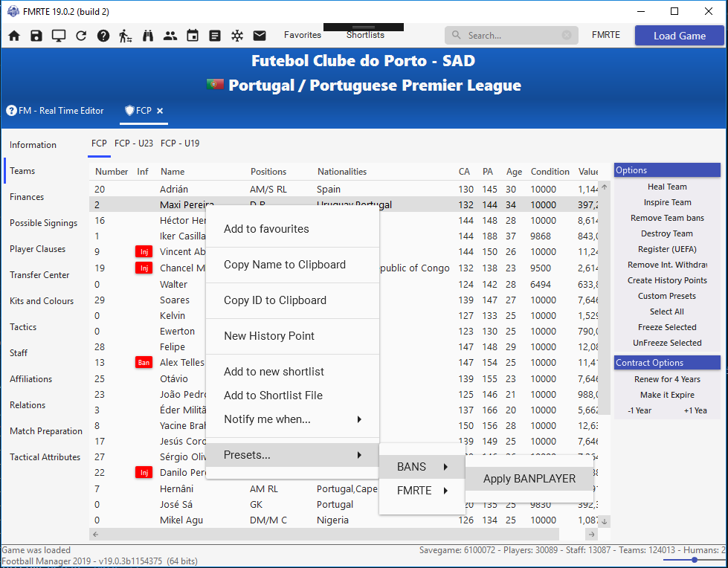The image size is (728, 568).
Task: Choose Copy Name to Clipboard
Action: (292, 265)
